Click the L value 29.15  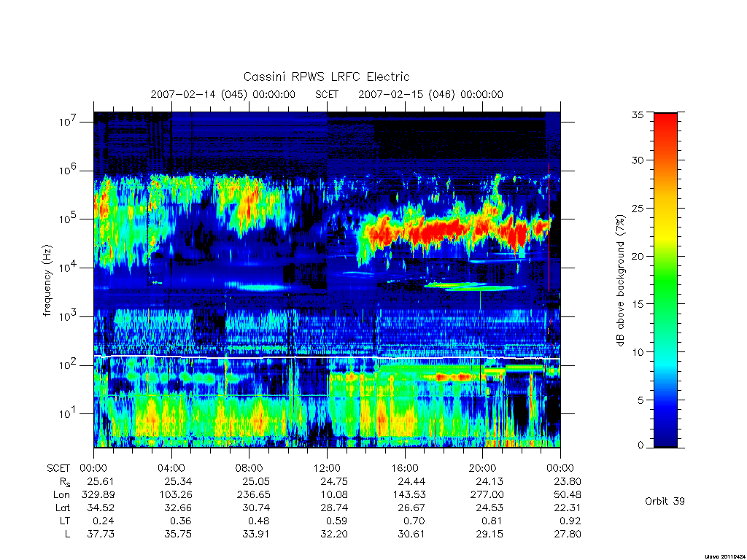489,534
